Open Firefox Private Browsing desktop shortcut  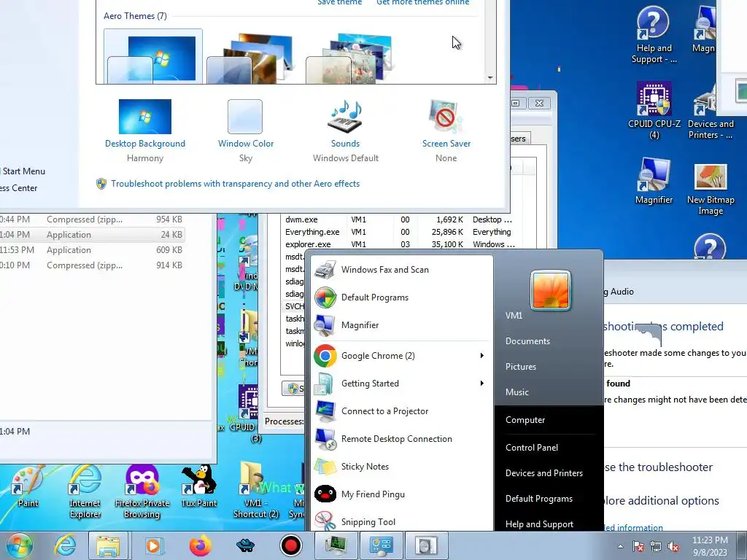tap(142, 492)
